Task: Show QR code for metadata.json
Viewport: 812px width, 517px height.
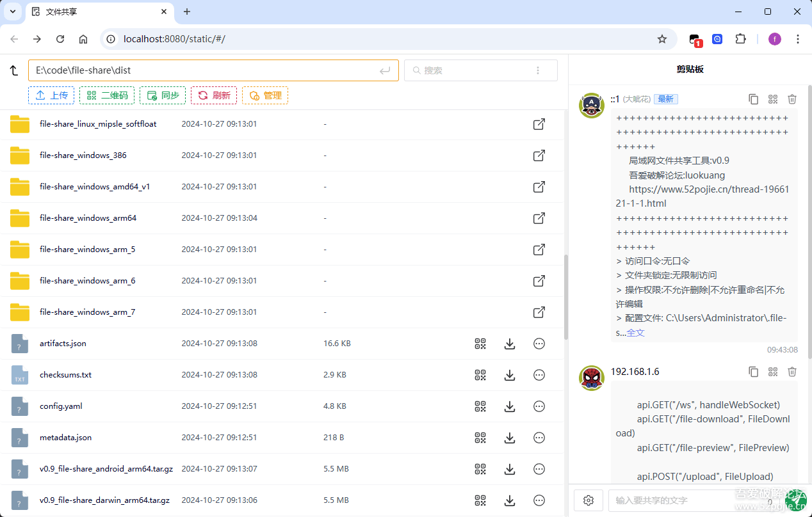Action: 480,438
